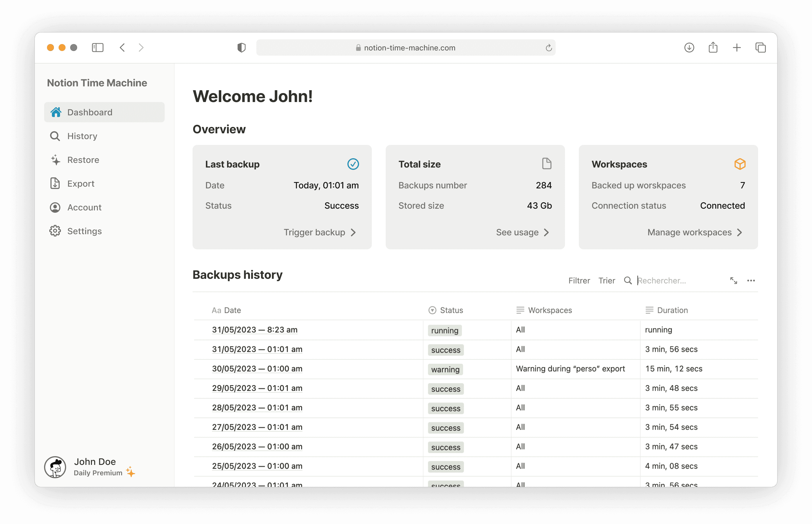Expand the Trier sort dropdown
812x524 pixels.
(607, 280)
